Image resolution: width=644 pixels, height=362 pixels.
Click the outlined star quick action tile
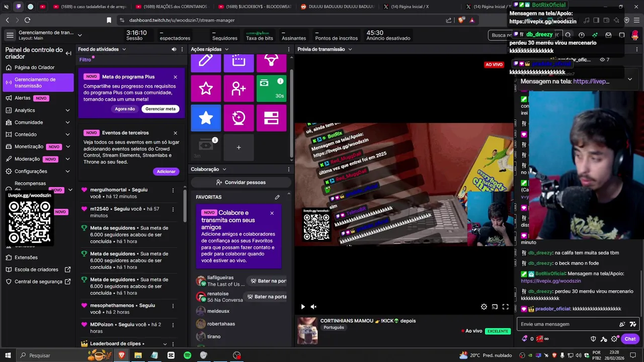click(x=206, y=88)
